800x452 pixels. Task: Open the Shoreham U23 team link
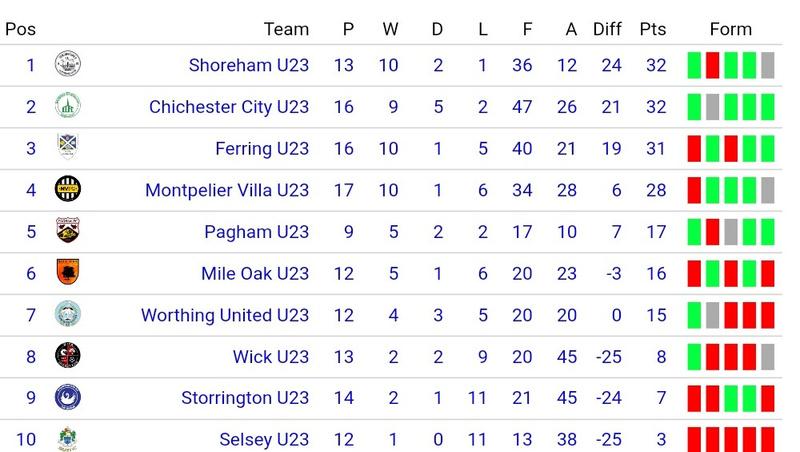click(248, 66)
